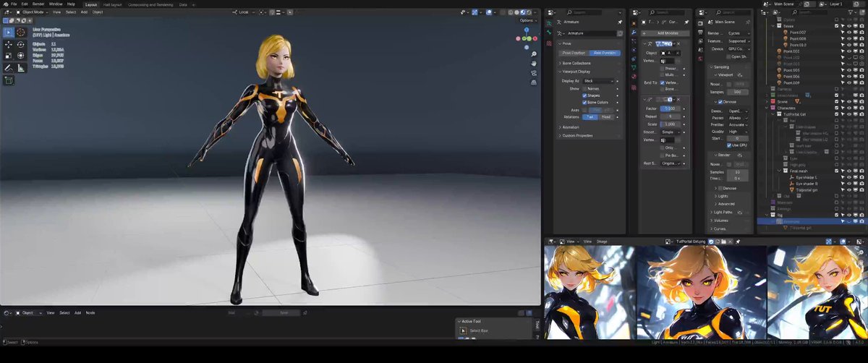This screenshot has height=363, width=868.
Task: Switch to the Hair layout workspace tab
Action: tap(114, 4)
